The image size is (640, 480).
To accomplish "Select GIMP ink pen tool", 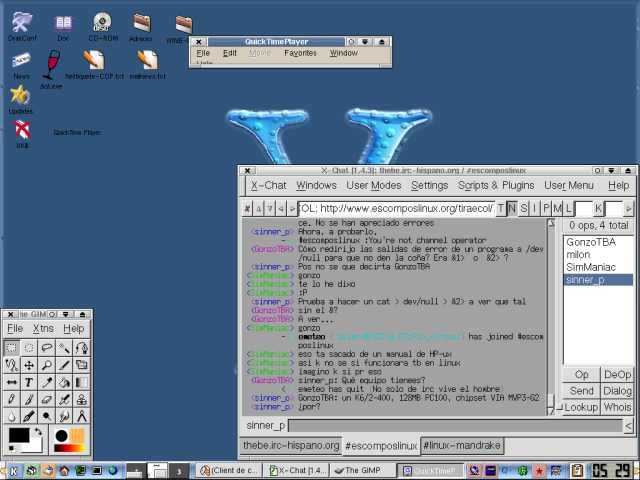I will click(x=29, y=416).
